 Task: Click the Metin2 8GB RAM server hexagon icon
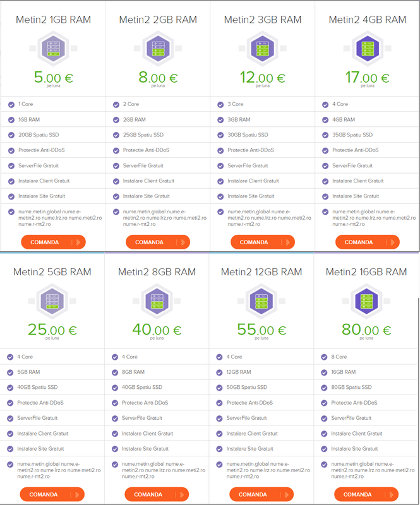[157, 301]
